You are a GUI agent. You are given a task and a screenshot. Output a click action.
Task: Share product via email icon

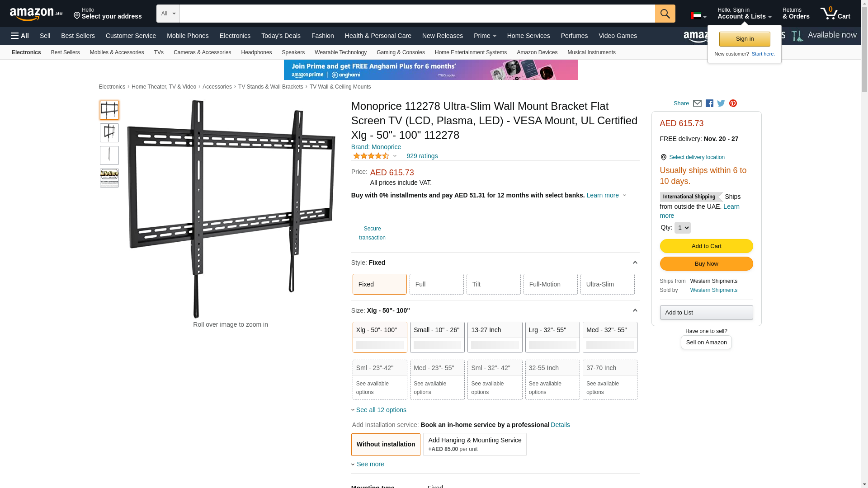697,103
